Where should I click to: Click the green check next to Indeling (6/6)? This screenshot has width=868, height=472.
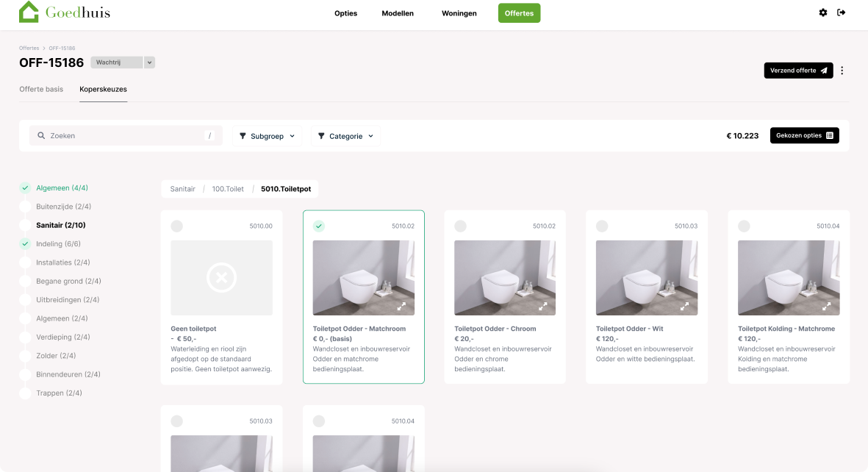[x=25, y=244]
